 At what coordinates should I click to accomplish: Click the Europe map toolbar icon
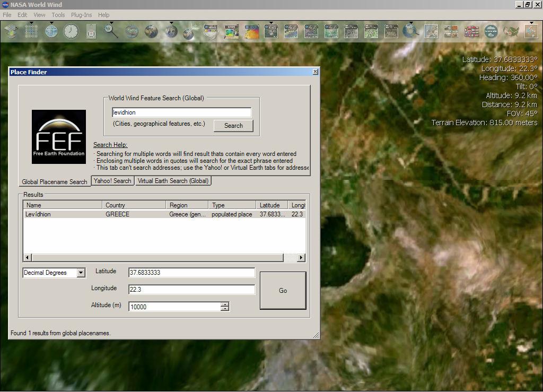tap(431, 32)
